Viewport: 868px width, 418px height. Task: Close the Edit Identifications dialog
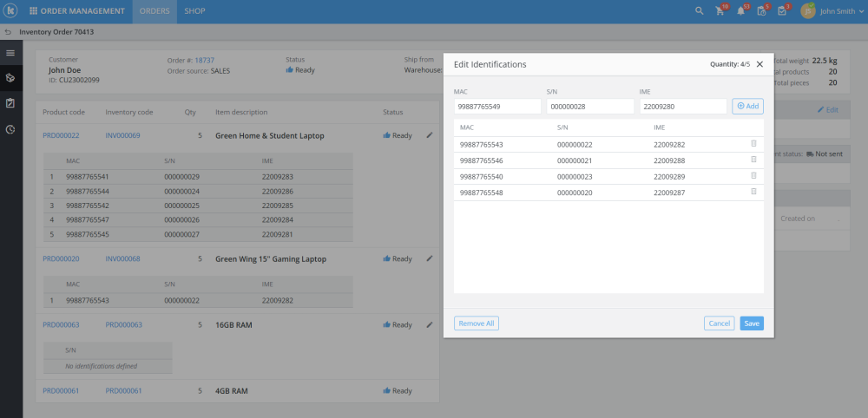pos(759,64)
